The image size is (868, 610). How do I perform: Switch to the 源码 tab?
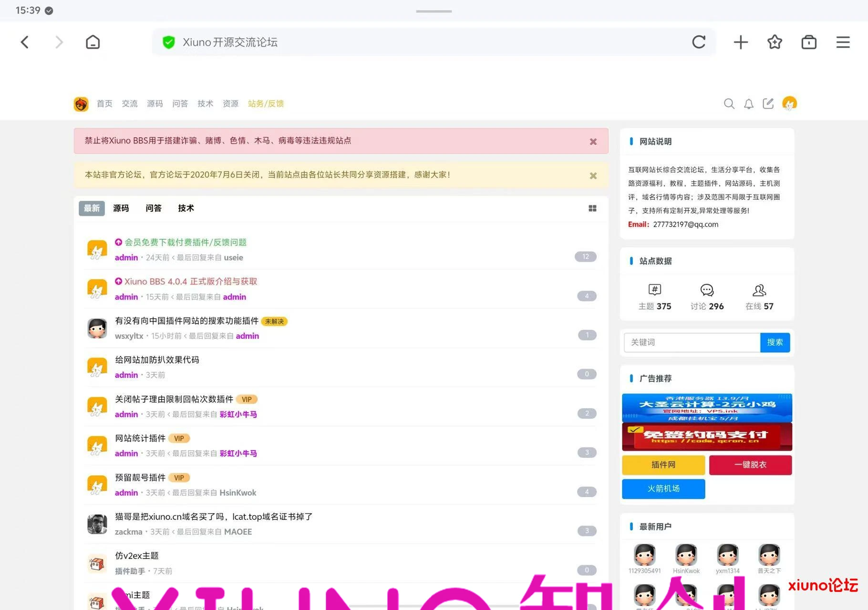121,208
